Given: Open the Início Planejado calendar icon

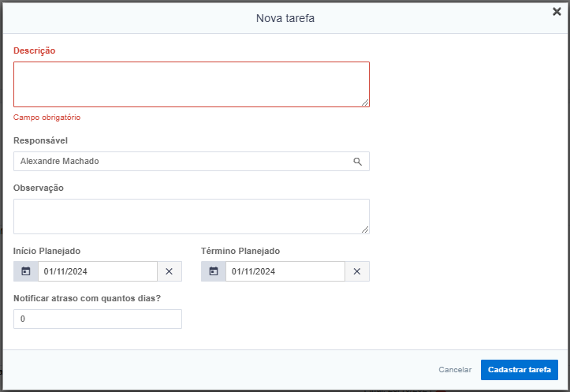Looking at the screenshot, I should (x=26, y=271).
